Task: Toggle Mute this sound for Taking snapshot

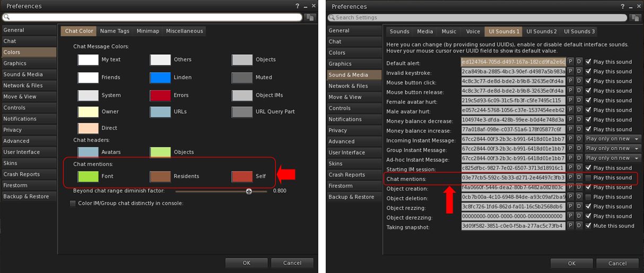Action: [588, 226]
